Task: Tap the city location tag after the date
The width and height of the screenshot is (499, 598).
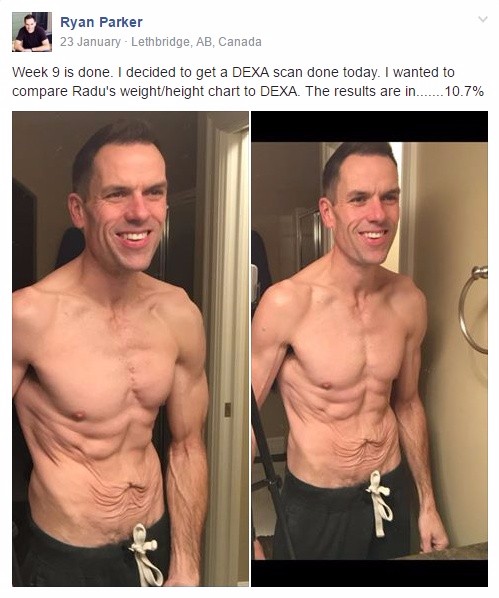Action: 196,42
